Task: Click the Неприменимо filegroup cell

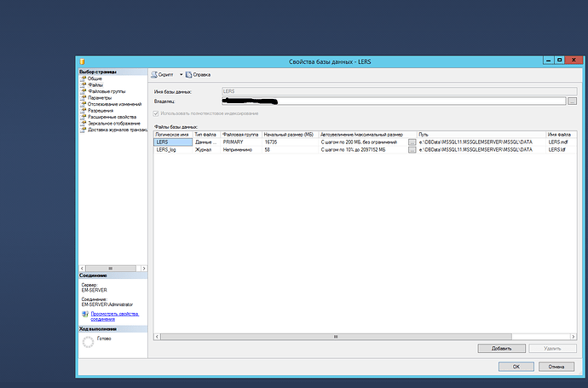Action: (241, 150)
